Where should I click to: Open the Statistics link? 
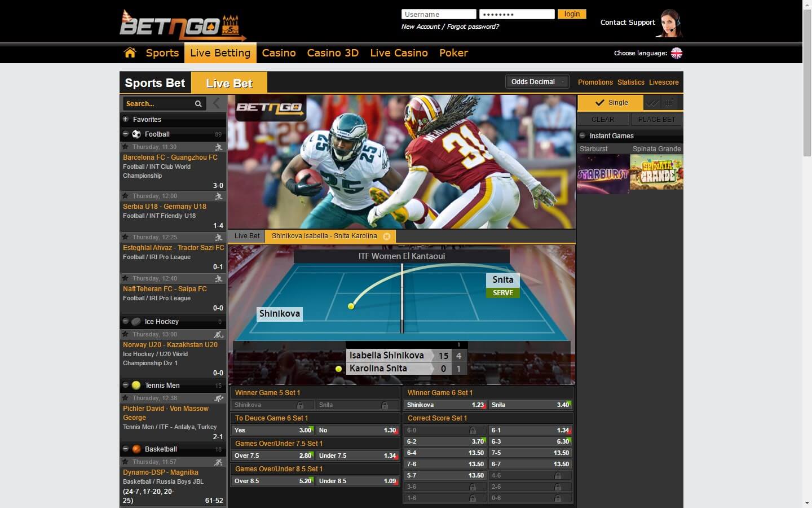630,82
